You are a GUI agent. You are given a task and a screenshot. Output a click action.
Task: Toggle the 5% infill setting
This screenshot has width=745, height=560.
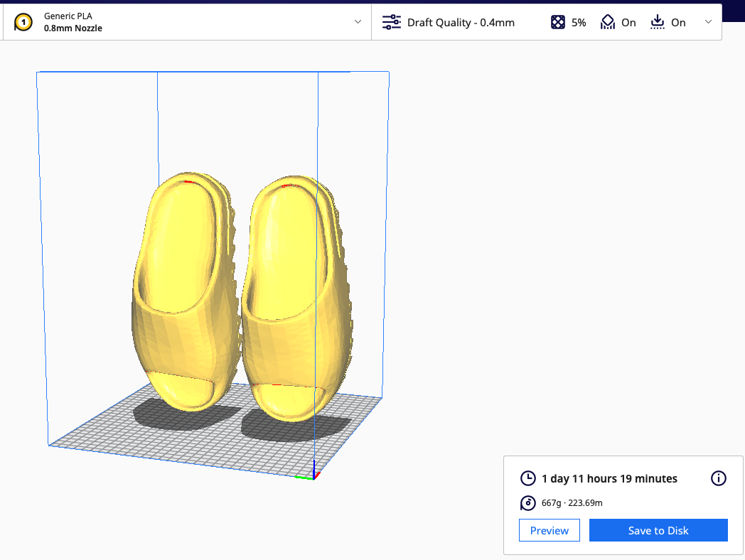577,22
